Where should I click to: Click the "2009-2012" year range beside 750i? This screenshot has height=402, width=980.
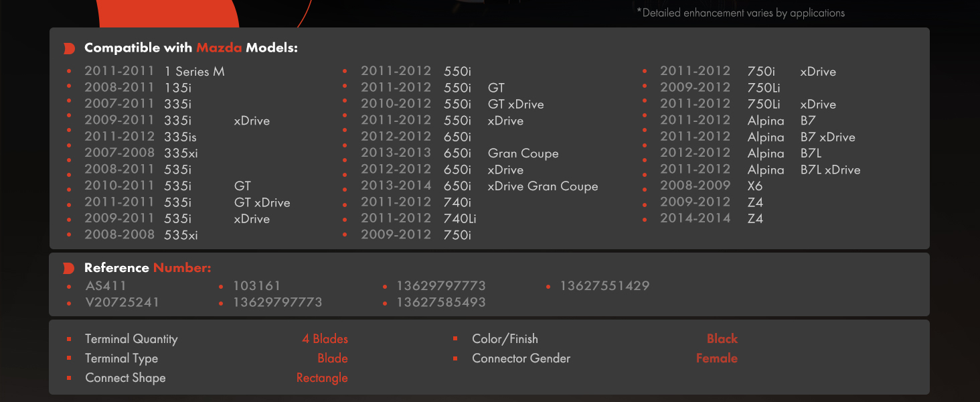(x=396, y=235)
